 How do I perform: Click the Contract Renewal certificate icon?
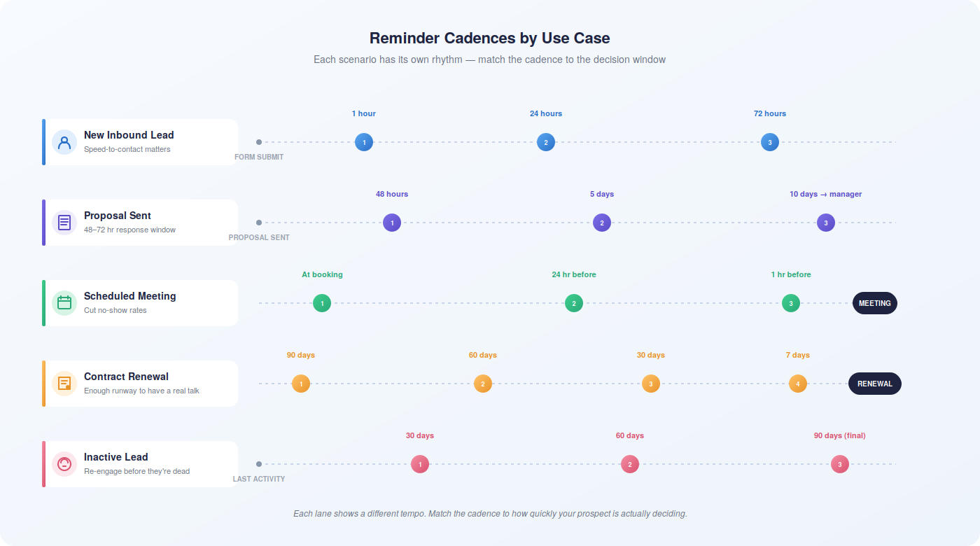pyautogui.click(x=64, y=384)
